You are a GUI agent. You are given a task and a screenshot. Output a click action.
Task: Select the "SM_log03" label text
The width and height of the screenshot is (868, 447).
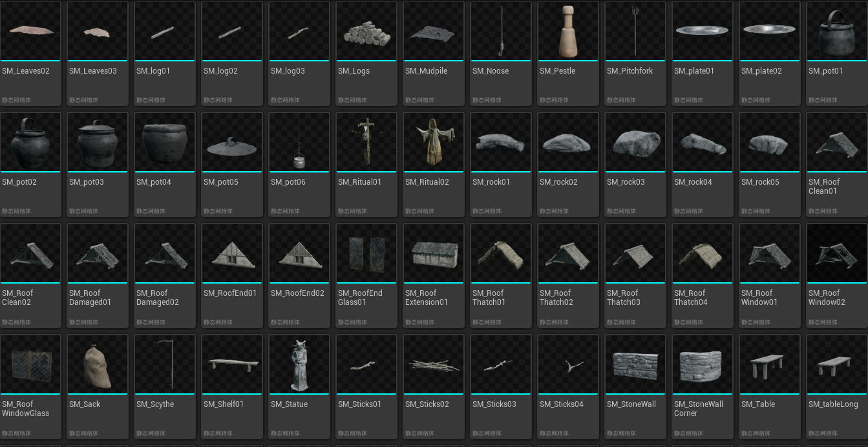288,71
